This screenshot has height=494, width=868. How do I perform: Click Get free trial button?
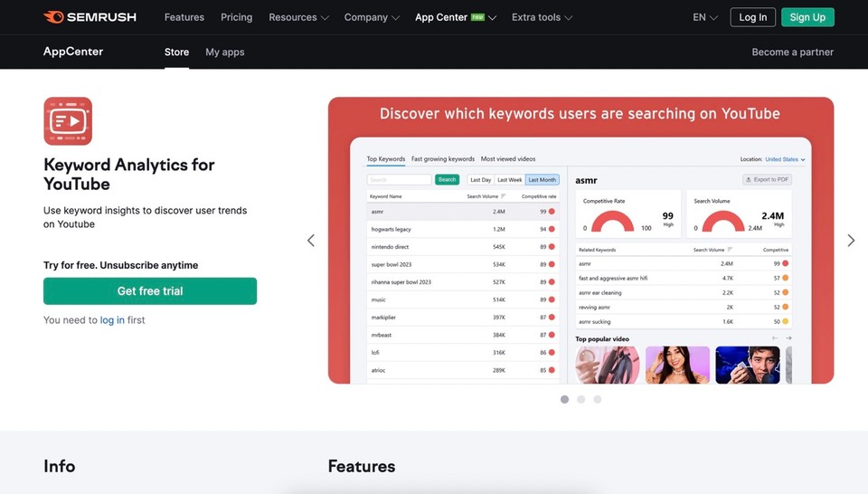click(x=150, y=291)
